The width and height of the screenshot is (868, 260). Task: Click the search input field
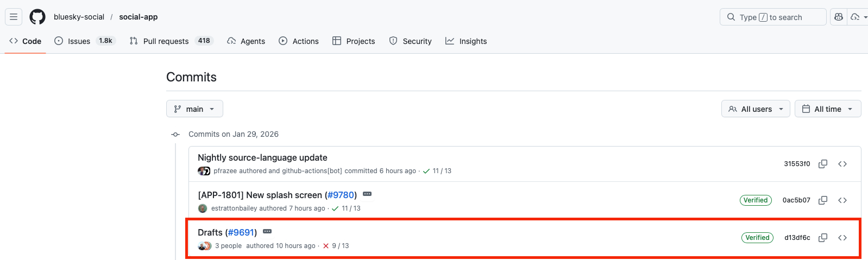pos(772,17)
